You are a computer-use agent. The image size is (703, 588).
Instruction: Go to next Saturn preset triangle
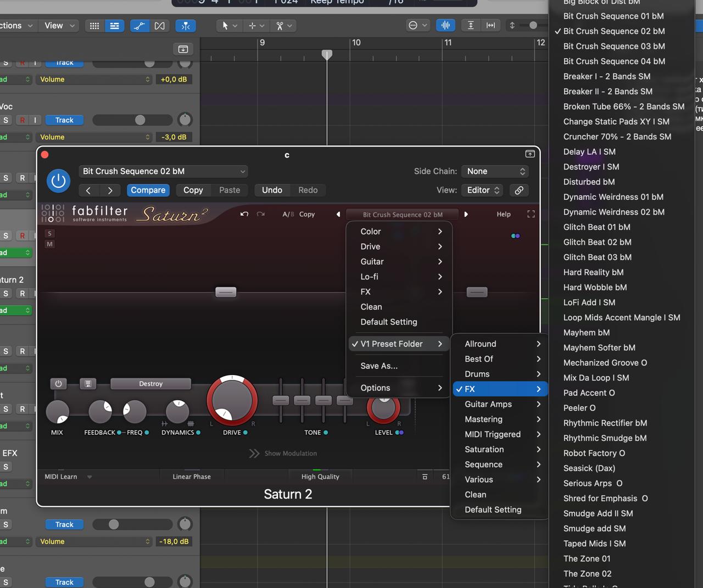coord(466,214)
